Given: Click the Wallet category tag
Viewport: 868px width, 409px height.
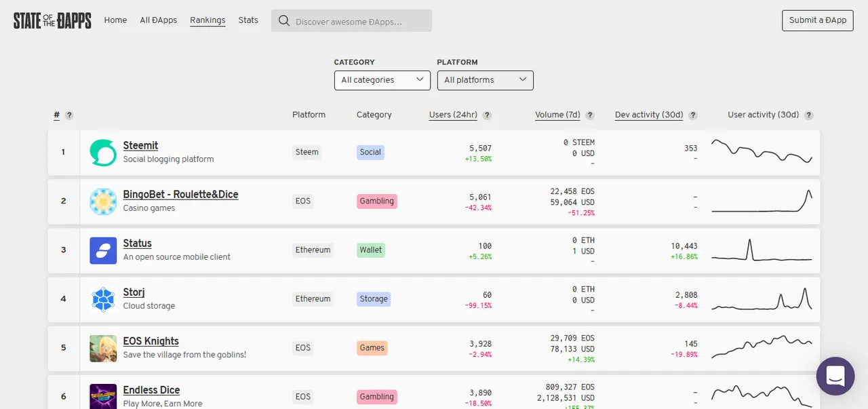Looking at the screenshot, I should [370, 250].
